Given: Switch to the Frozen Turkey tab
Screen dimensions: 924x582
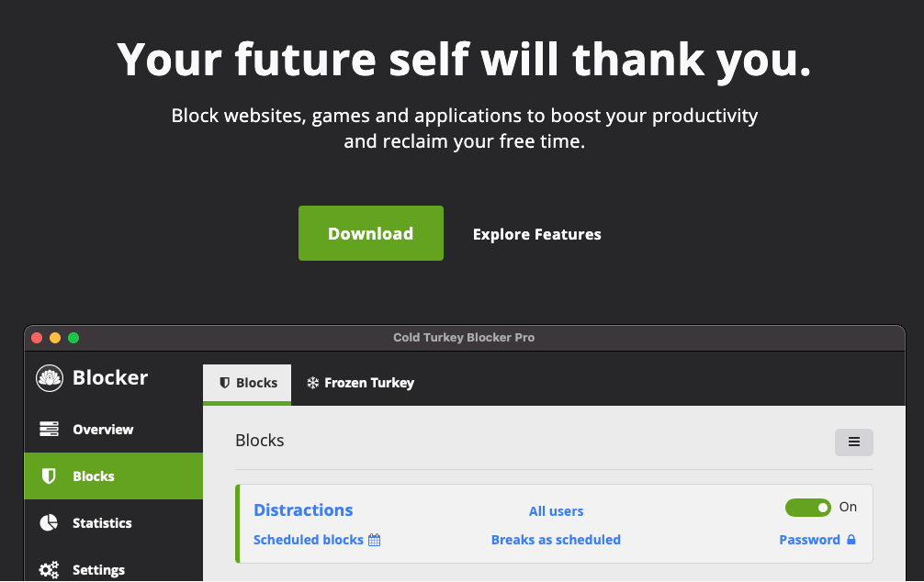Looking at the screenshot, I should pyautogui.click(x=360, y=383).
